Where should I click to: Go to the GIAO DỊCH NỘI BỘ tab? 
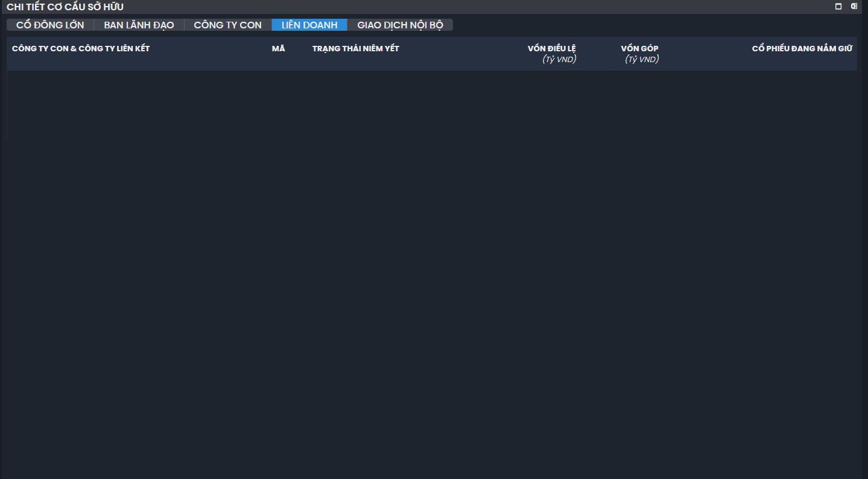coord(400,25)
